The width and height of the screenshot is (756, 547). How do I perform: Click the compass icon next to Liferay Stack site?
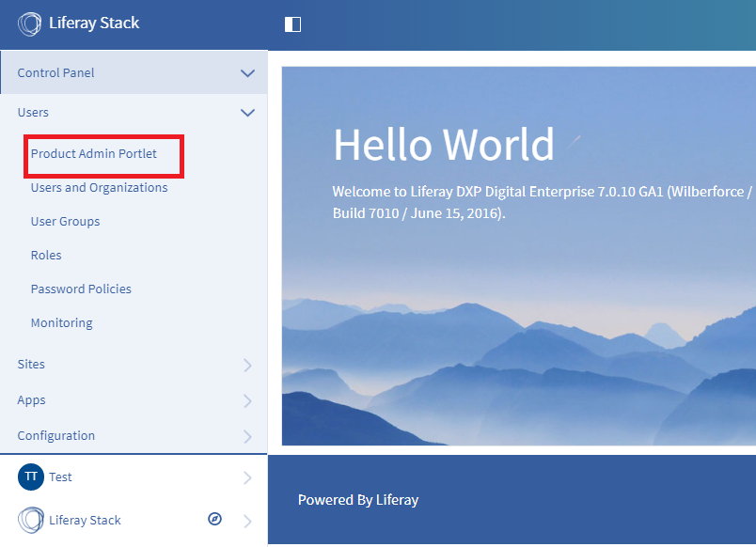(x=214, y=519)
